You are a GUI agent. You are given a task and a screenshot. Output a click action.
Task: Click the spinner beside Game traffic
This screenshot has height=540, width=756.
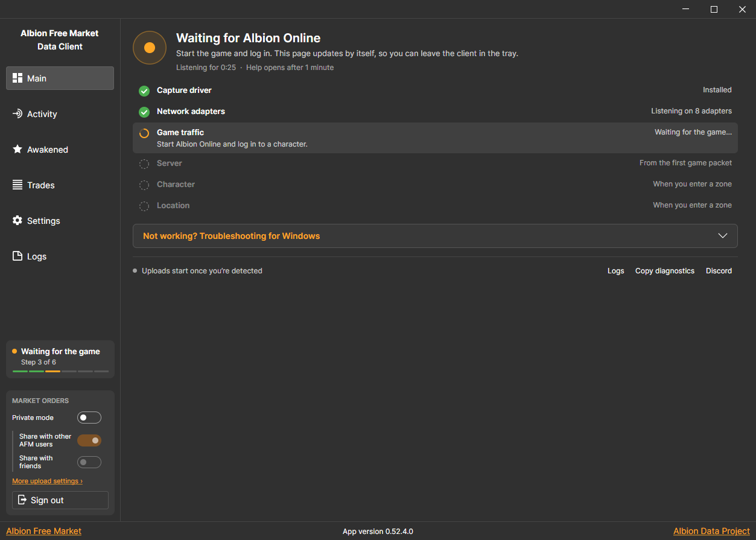(144, 133)
